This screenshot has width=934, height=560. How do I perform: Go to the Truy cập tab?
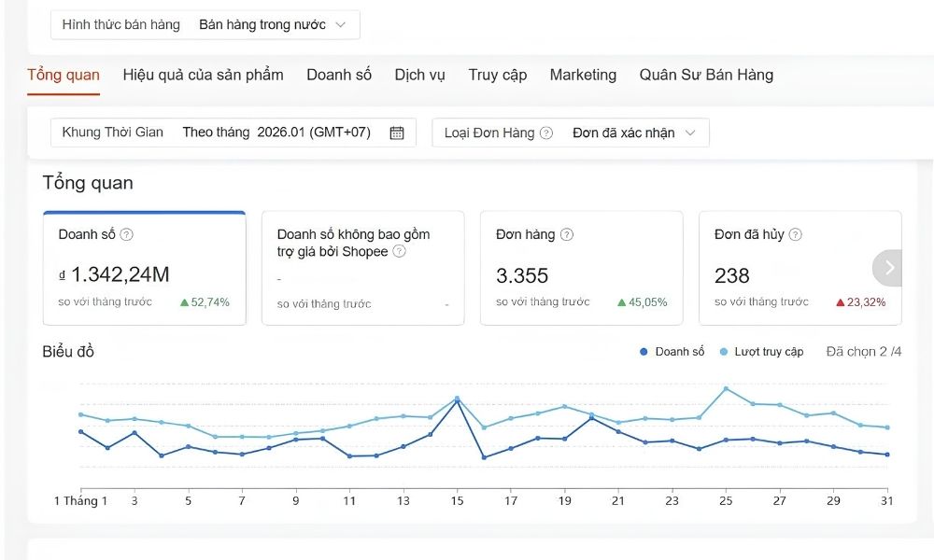498,75
